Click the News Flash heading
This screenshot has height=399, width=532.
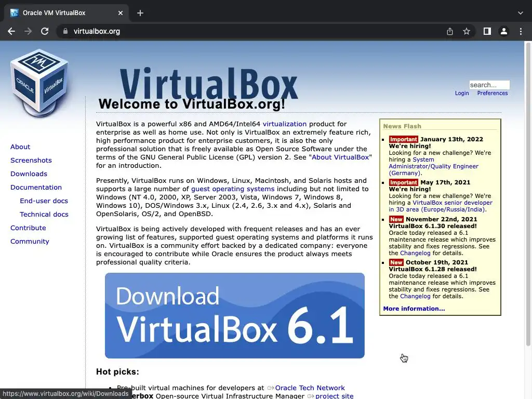pyautogui.click(x=402, y=126)
